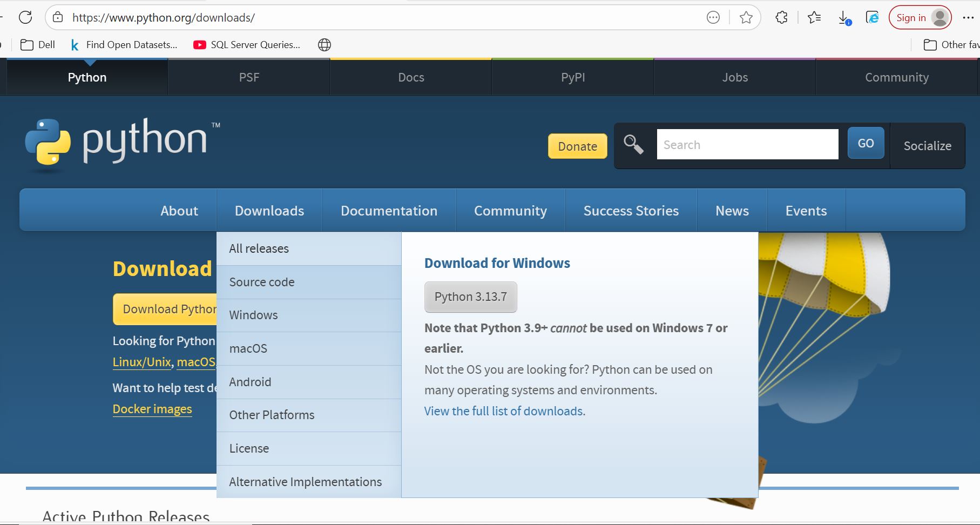
Task: Expand the Other favorites folder
Action: click(x=951, y=45)
